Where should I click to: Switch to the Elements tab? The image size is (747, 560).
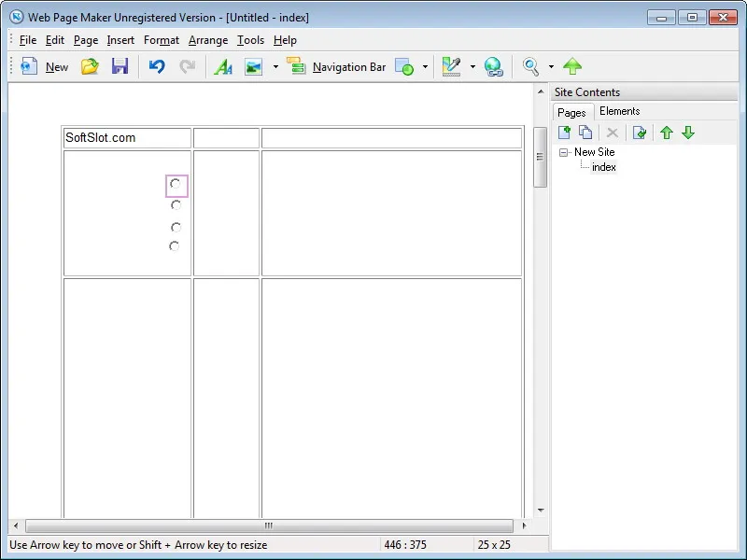click(619, 111)
